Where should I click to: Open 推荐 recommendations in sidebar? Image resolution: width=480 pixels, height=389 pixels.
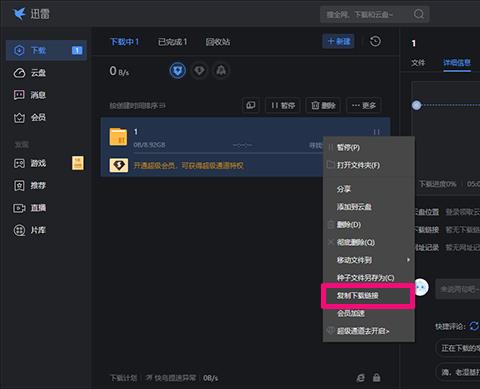(29, 185)
